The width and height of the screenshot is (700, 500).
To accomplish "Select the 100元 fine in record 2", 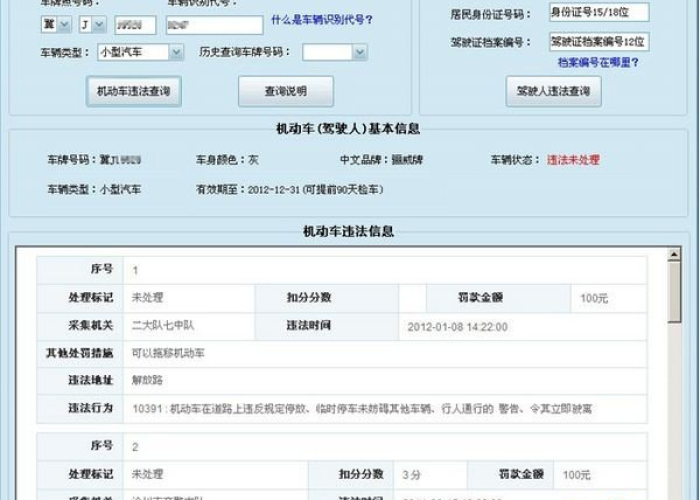I will click(576, 475).
